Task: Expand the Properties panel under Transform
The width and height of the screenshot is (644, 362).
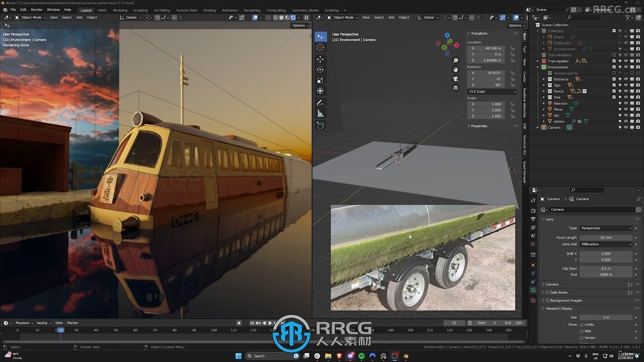Action: pos(477,126)
